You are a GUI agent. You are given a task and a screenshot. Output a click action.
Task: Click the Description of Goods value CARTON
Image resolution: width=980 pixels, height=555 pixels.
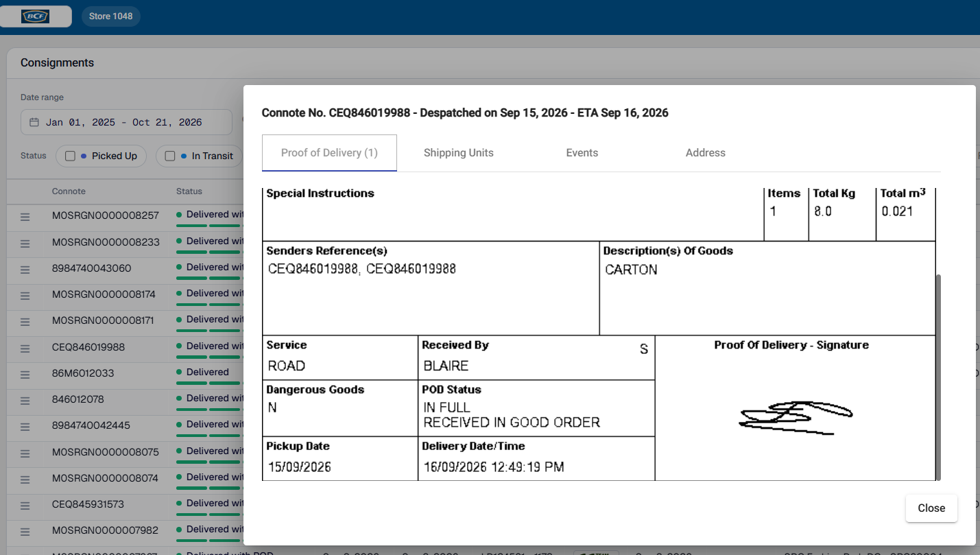click(x=631, y=270)
